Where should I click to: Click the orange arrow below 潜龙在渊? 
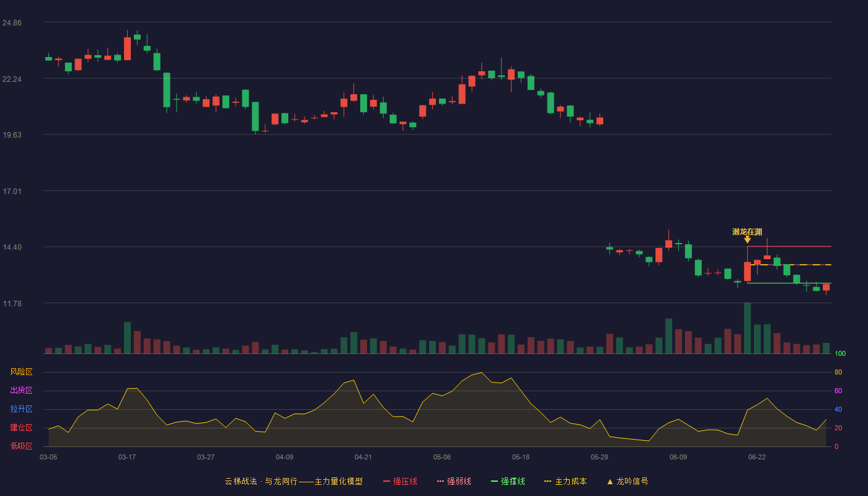pyautogui.click(x=747, y=239)
